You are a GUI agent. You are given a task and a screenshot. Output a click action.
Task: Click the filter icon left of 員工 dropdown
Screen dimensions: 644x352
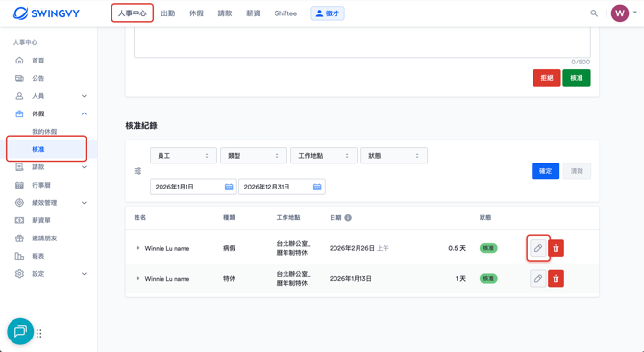(138, 171)
